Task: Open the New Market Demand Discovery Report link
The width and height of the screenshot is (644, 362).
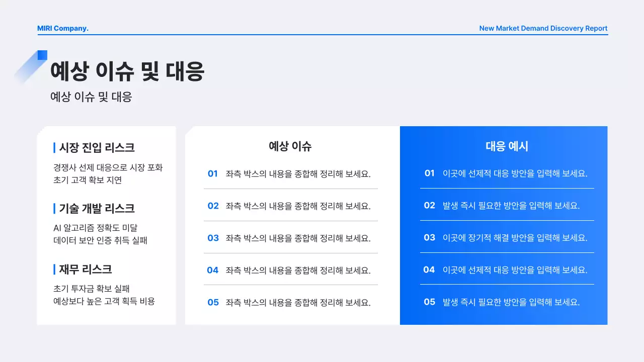Action: 543,28
